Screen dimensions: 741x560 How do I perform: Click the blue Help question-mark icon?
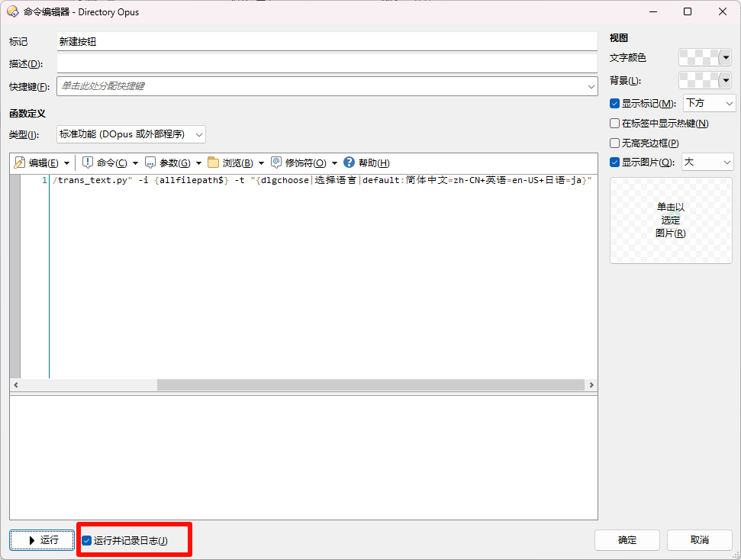click(x=349, y=163)
